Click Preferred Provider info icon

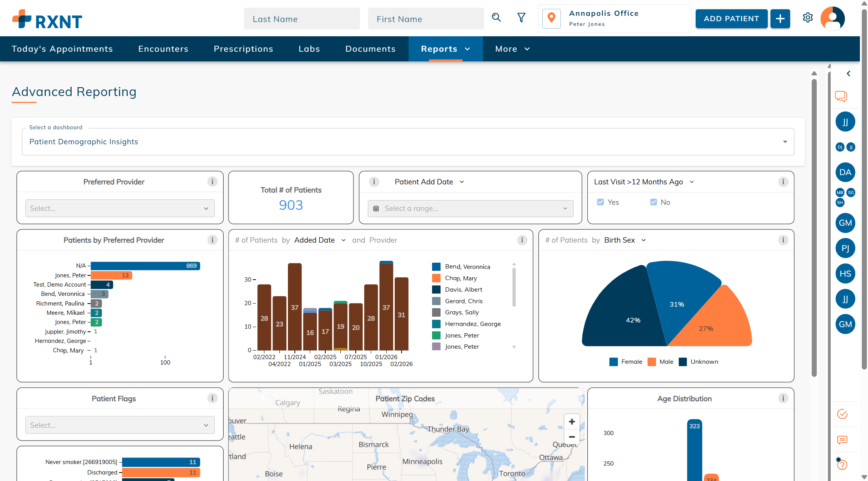coord(212,182)
